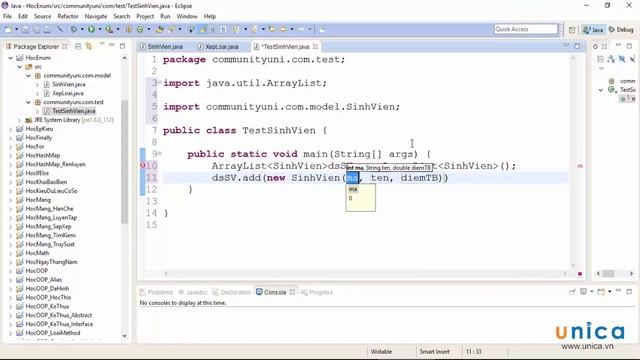Open the Navigate menu
Image resolution: width=640 pixels, height=360 pixels.
tap(96, 16)
